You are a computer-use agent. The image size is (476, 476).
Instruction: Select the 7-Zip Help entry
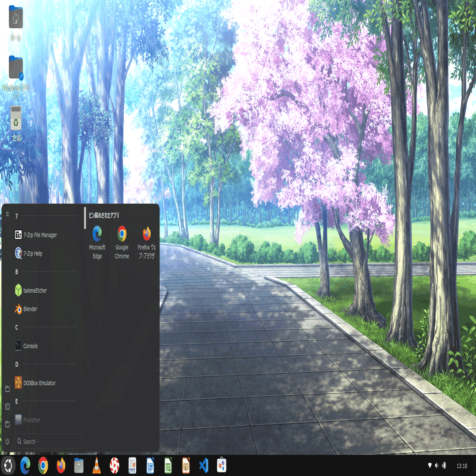(x=33, y=253)
